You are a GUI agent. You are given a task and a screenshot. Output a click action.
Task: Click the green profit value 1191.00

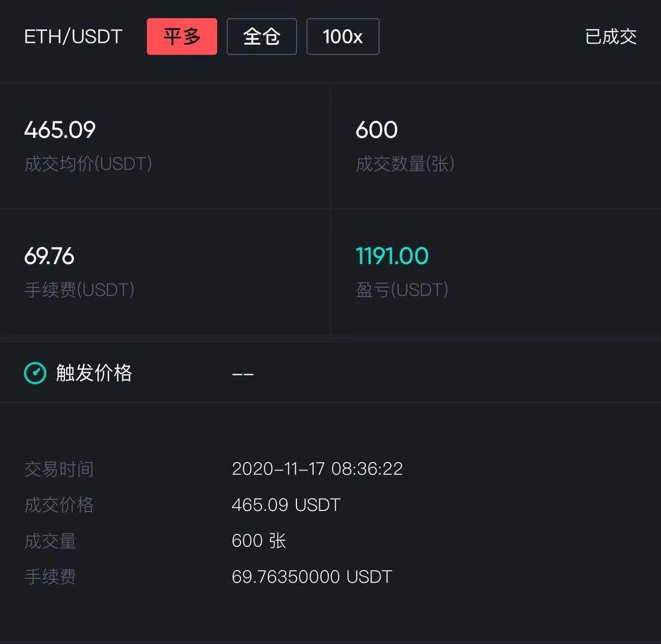(x=392, y=255)
